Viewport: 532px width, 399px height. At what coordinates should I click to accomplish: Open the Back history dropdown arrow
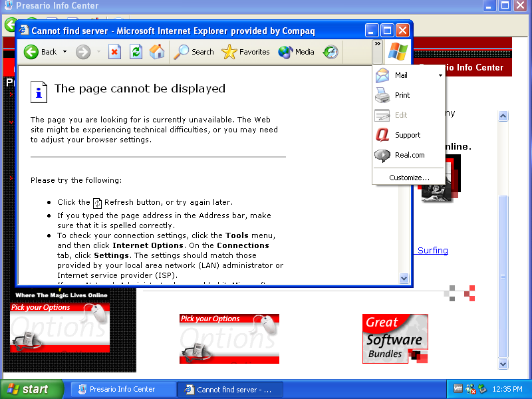point(65,52)
